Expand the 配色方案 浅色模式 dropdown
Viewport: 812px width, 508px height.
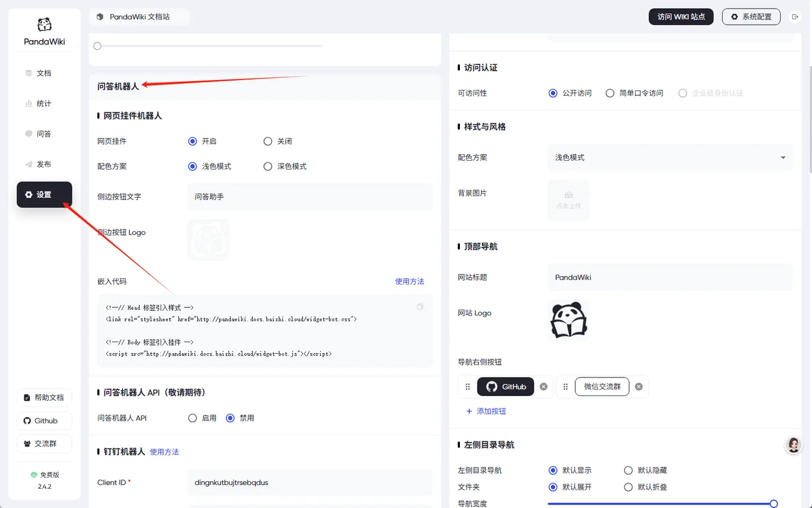coord(670,157)
